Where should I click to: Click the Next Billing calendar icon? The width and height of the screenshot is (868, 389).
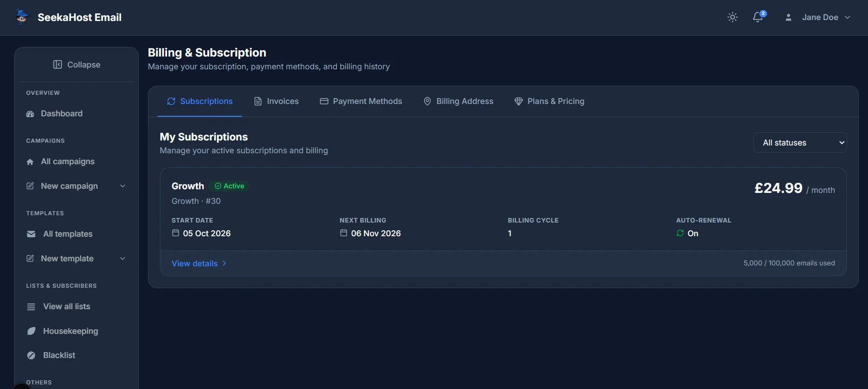[x=343, y=233]
